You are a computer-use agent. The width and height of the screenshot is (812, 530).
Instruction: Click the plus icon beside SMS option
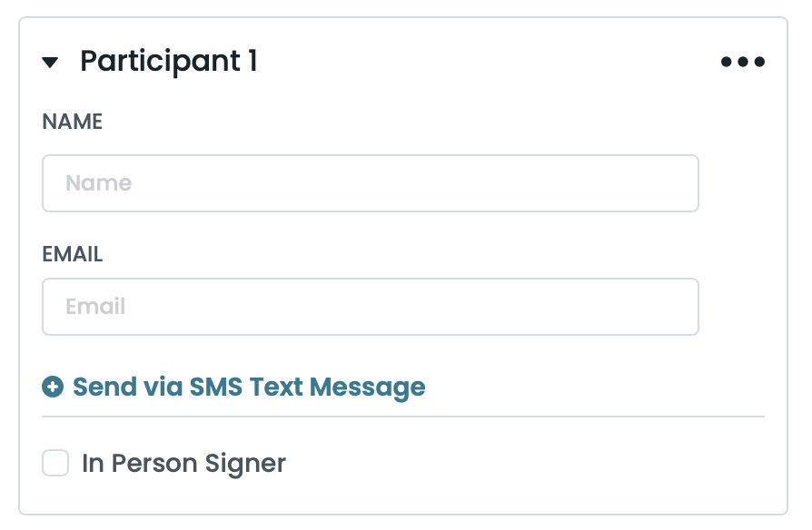pyautogui.click(x=52, y=387)
